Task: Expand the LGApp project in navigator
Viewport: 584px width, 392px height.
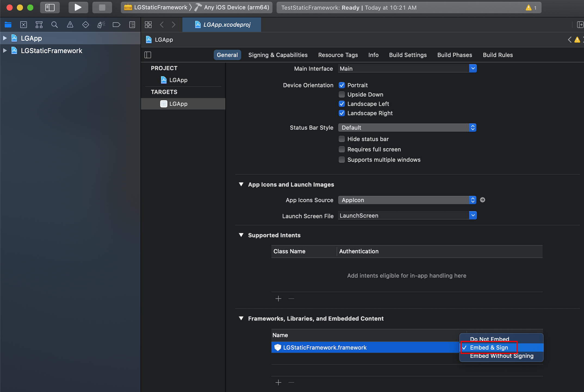Action: click(5, 38)
